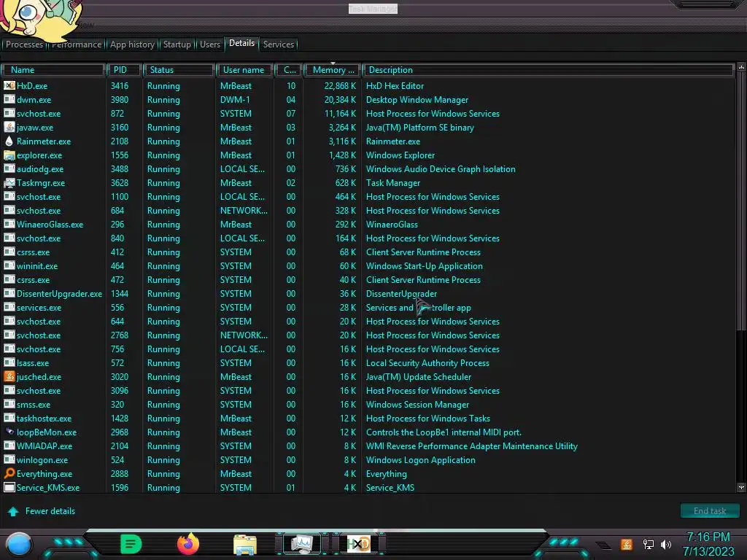Click the network tray icon
Viewport: 747px width, 560px height.
tap(648, 544)
